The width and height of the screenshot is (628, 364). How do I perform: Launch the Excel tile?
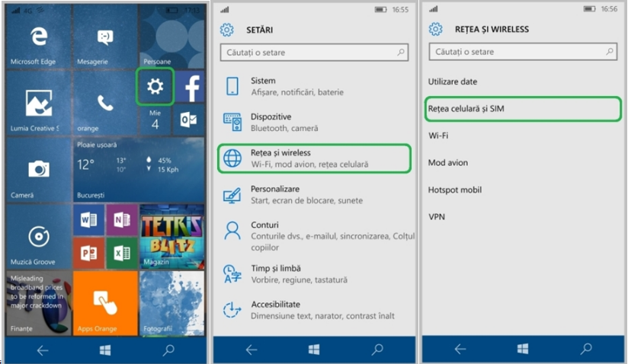pyautogui.click(x=122, y=253)
